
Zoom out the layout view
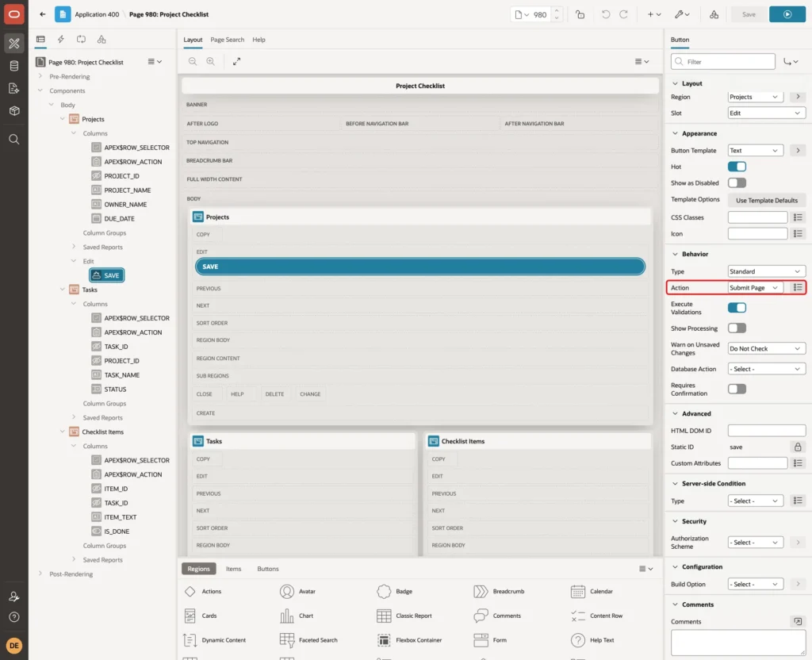[193, 61]
